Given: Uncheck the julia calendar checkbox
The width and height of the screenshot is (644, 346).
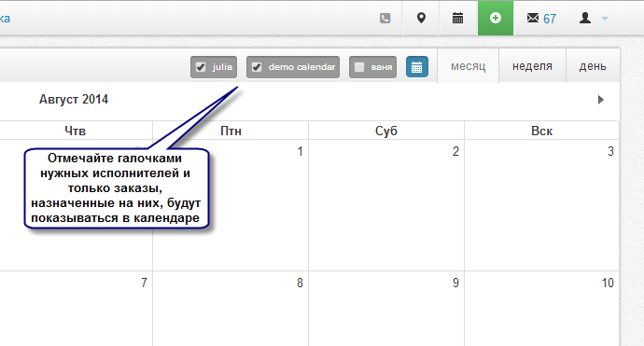Looking at the screenshot, I should click(x=201, y=67).
